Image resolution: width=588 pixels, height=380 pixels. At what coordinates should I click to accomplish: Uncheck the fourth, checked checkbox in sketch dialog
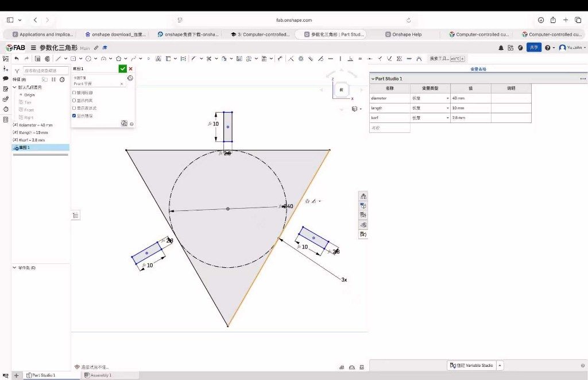[x=74, y=116]
